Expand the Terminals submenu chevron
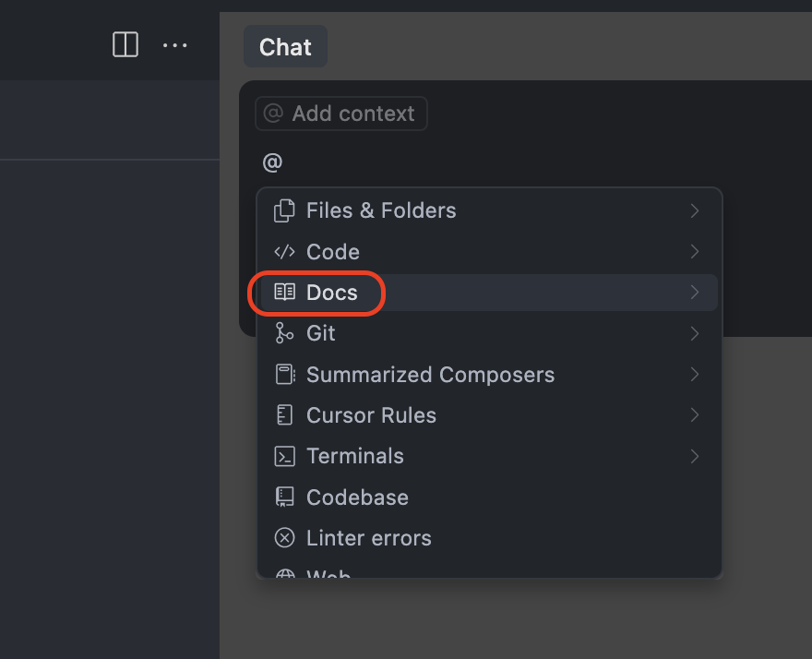Image resolution: width=812 pixels, height=659 pixels. tap(695, 456)
